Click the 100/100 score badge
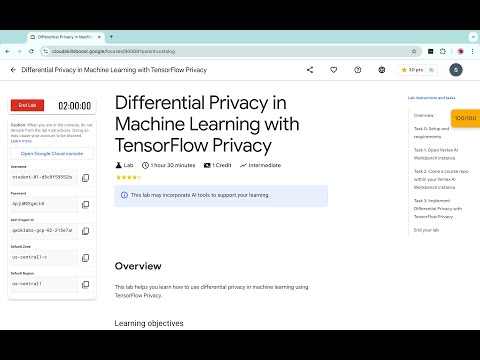The width and height of the screenshot is (480, 360). point(466,118)
